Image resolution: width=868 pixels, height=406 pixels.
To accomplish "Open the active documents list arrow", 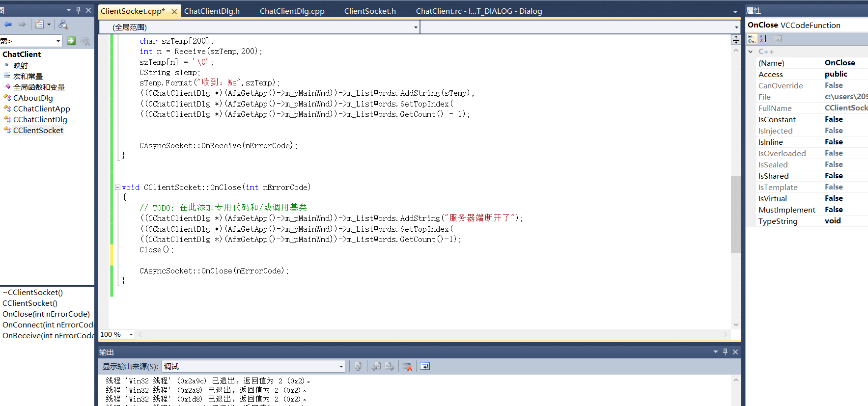I will click(x=735, y=11).
